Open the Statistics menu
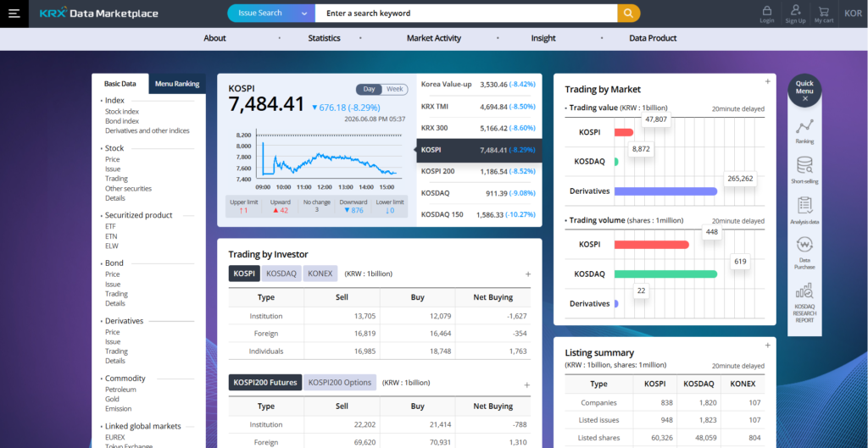 (x=325, y=38)
